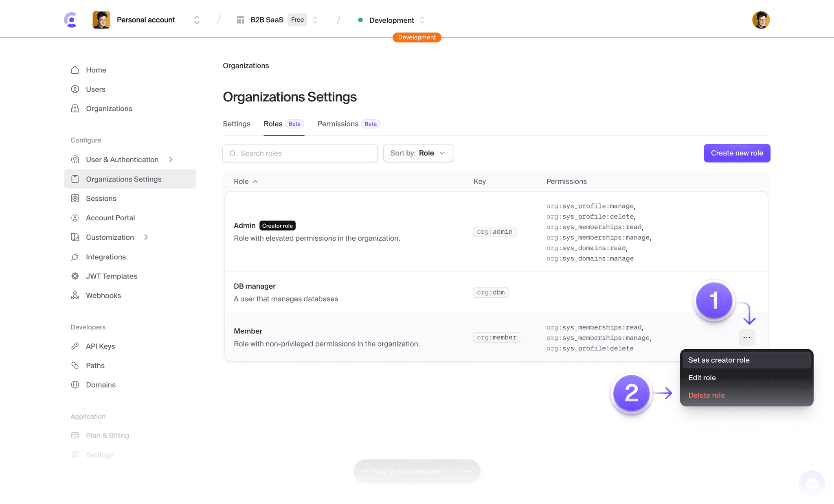The image size is (834, 504).
Task: Expand the User & Authentication submenu chevron
Action: coord(171,160)
